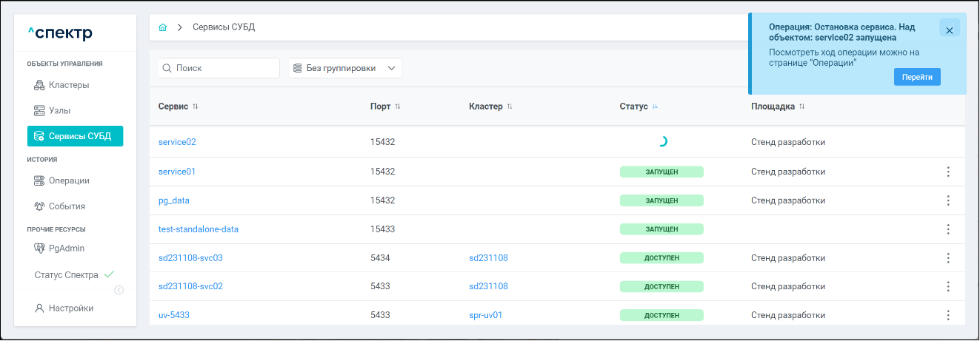
Task: Open actions menu for test-standalone-data row
Action: pos(947,229)
